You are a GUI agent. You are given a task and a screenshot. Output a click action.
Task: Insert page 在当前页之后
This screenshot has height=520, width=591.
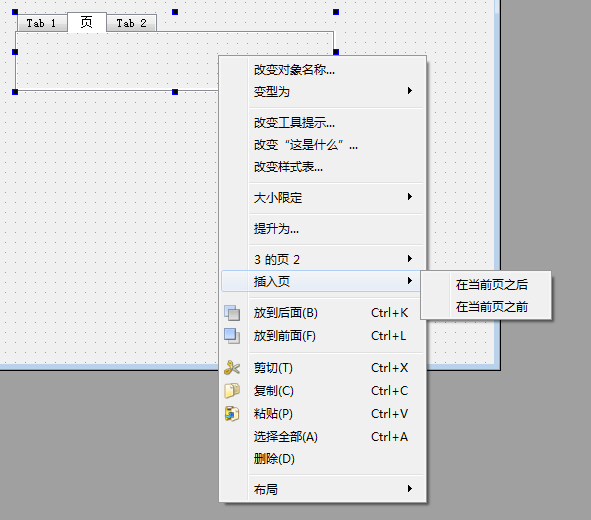coord(486,284)
